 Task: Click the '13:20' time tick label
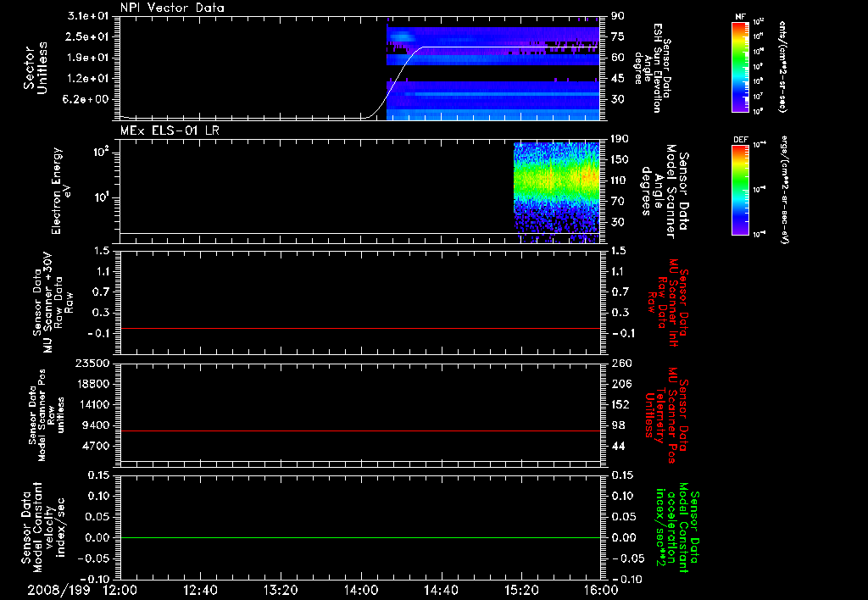(x=281, y=591)
